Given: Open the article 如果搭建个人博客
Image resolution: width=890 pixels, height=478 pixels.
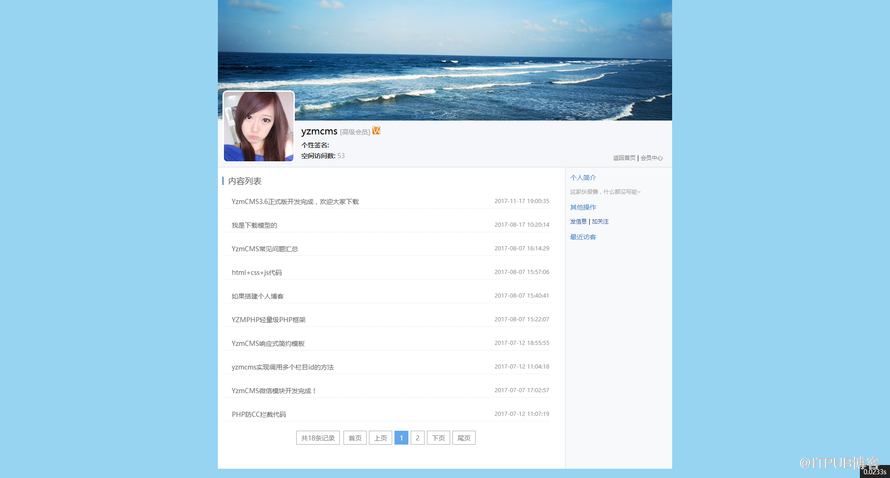Looking at the screenshot, I should (x=258, y=296).
